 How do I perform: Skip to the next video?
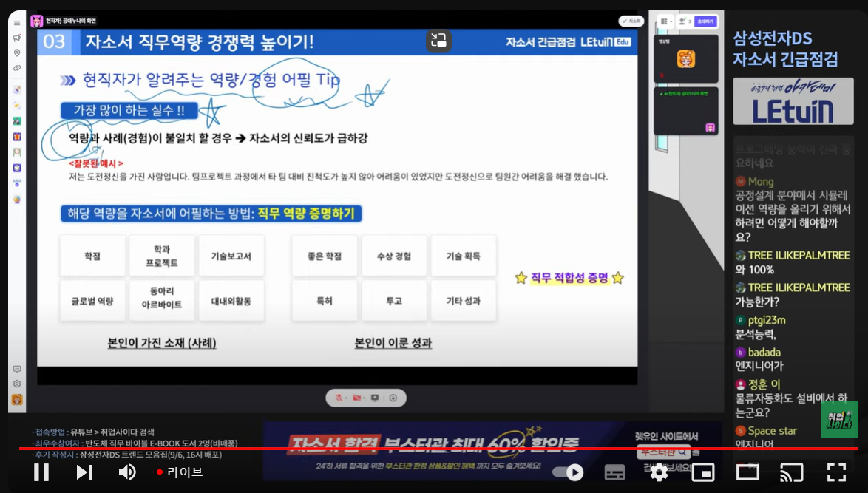pos(84,472)
